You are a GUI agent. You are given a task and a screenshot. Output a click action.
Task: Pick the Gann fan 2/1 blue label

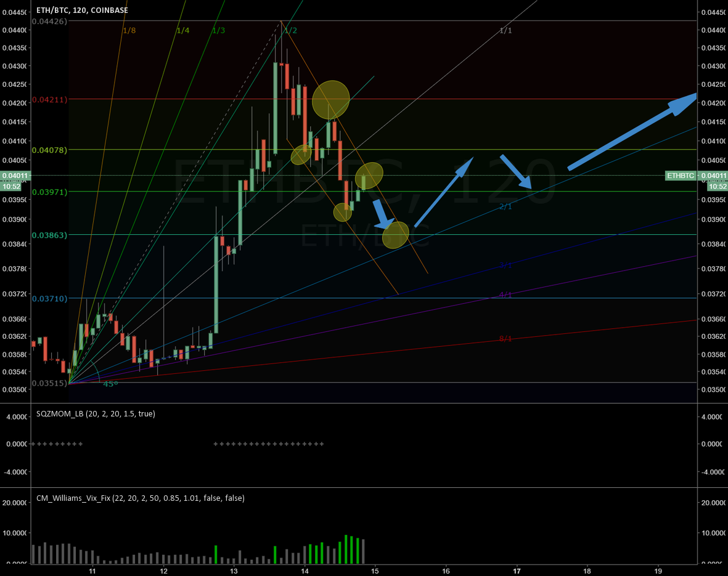tap(505, 207)
